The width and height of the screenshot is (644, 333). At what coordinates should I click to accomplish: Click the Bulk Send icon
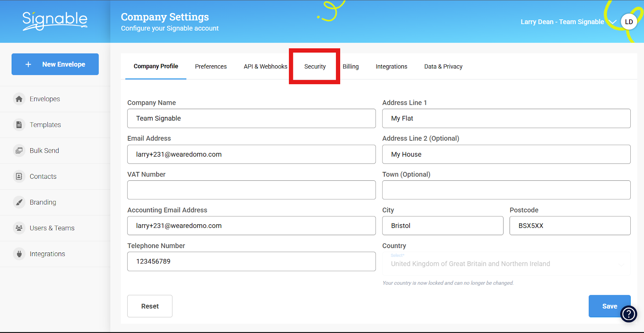[x=19, y=150]
